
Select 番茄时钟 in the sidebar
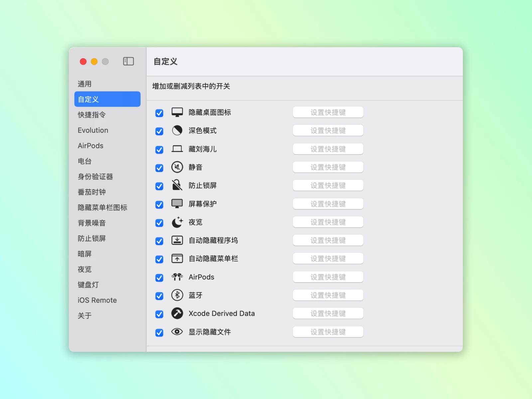107,192
